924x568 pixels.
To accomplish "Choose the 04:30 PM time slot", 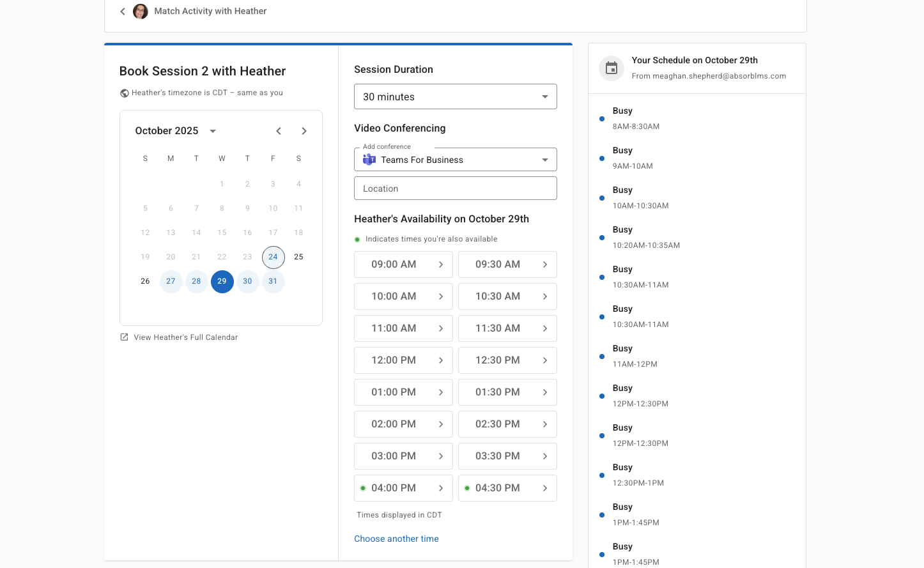I will tap(507, 488).
